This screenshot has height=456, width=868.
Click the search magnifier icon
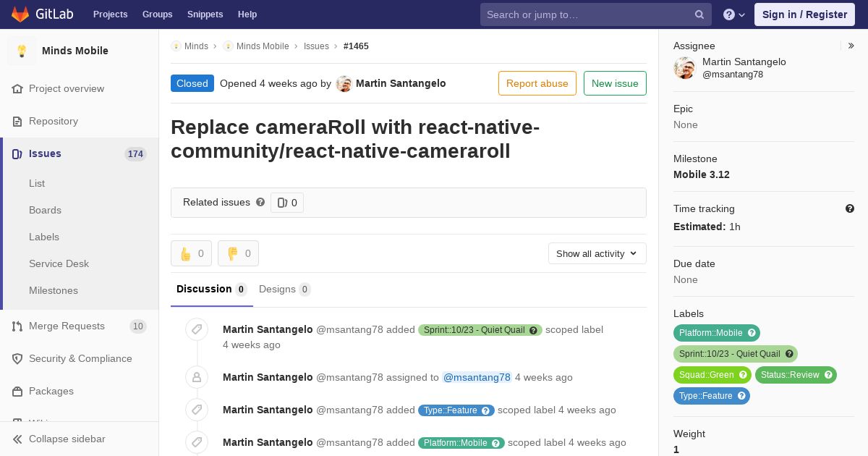click(699, 14)
